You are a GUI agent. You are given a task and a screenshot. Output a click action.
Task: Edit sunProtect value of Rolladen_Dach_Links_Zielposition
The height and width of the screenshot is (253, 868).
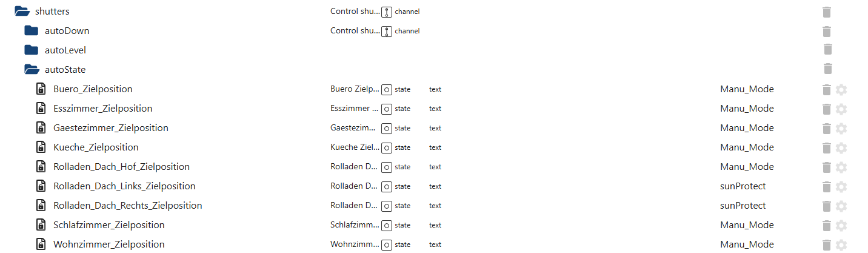point(743,186)
